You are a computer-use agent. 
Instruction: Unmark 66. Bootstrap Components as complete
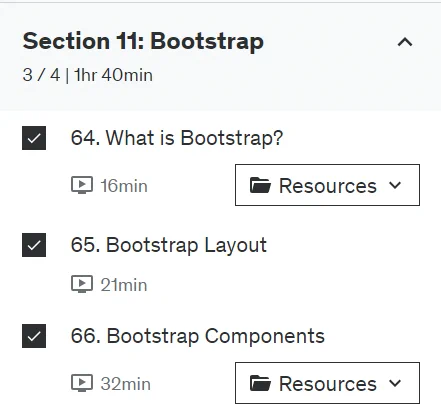click(x=34, y=336)
